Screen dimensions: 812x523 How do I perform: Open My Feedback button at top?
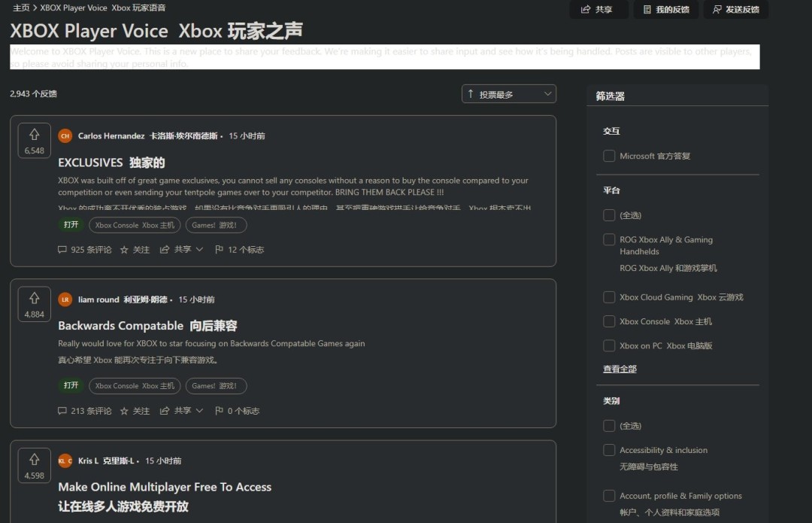click(666, 9)
